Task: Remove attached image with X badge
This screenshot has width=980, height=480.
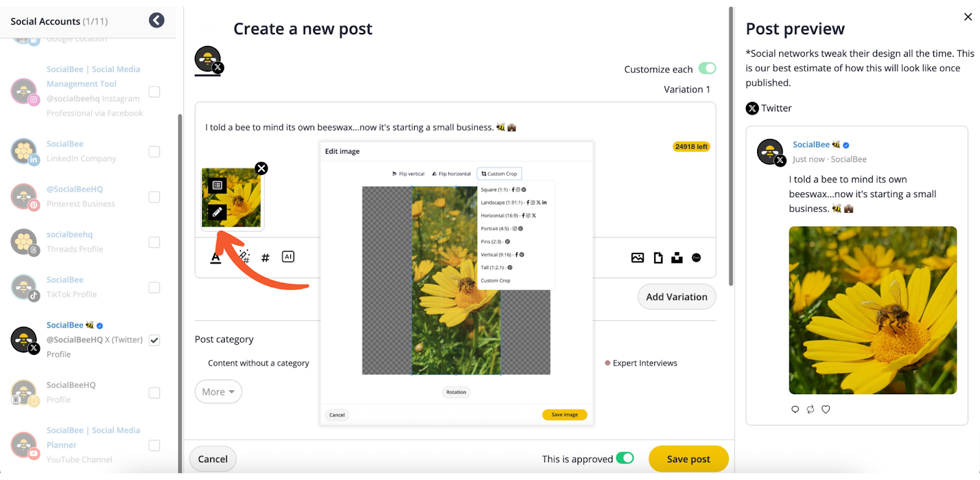Action: coord(262,168)
